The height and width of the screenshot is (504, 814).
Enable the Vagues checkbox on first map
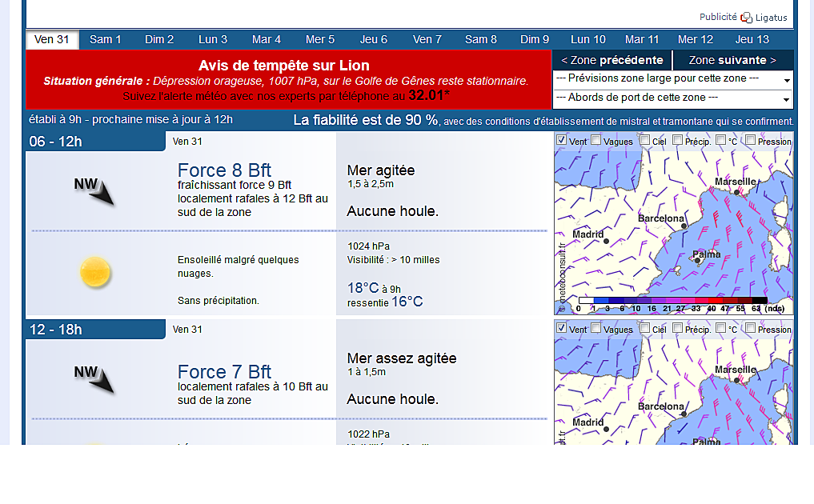596,141
